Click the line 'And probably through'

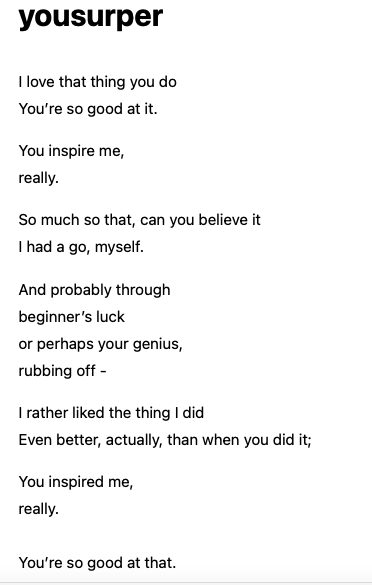pyautogui.click(x=94, y=290)
